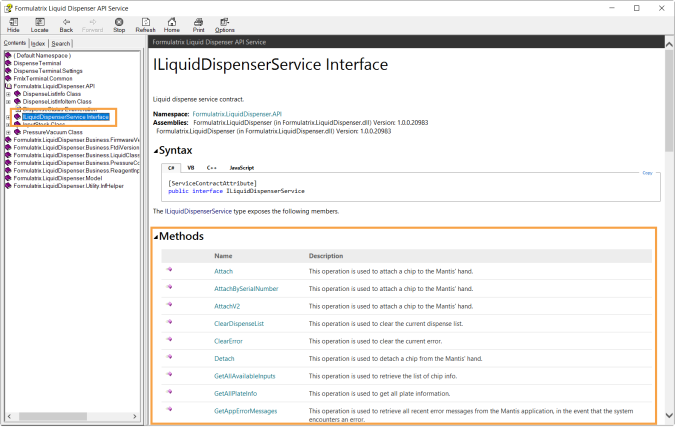Image resolution: width=675 pixels, height=432 pixels.
Task: Select Formulatrix.LiquidDispenser.Business.PressureCo tree entry
Action: 76,163
